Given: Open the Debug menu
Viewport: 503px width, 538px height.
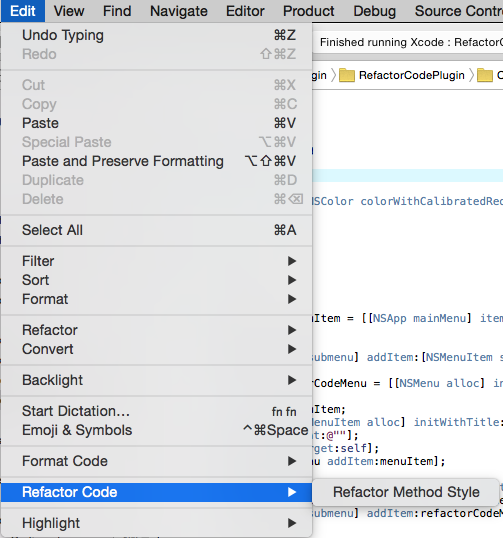Looking at the screenshot, I should (374, 11).
